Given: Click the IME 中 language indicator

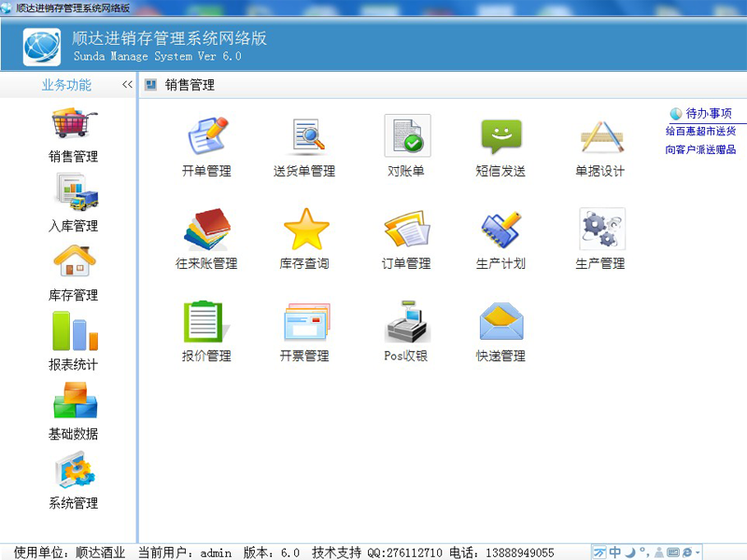Looking at the screenshot, I should click(x=615, y=553).
